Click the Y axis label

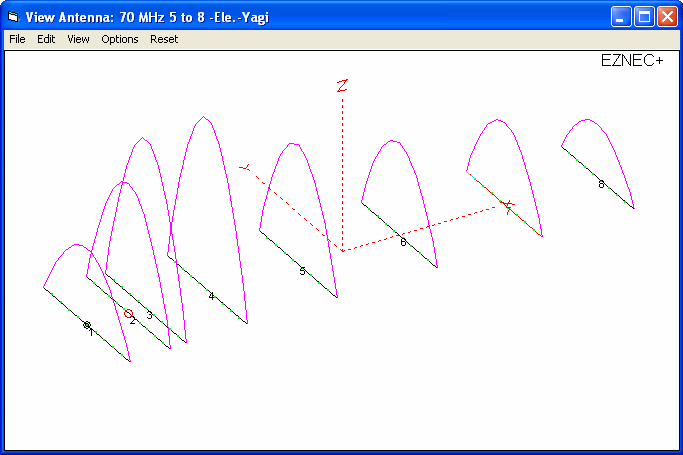pyautogui.click(x=245, y=167)
